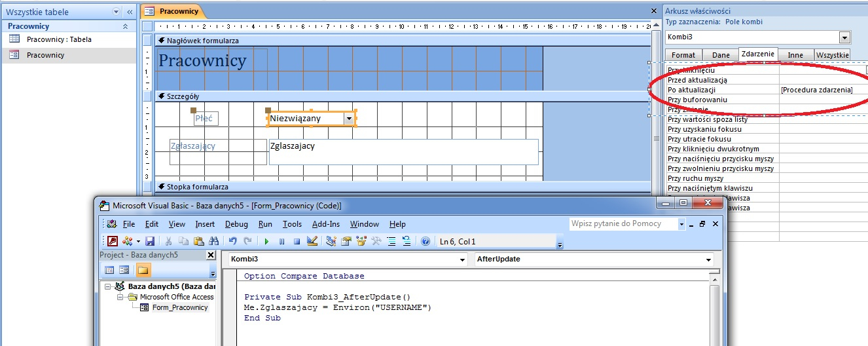This screenshot has height=346, width=868.
Task: Click the View Microsoft Access icon in VBA toolbar
Action: (x=112, y=241)
